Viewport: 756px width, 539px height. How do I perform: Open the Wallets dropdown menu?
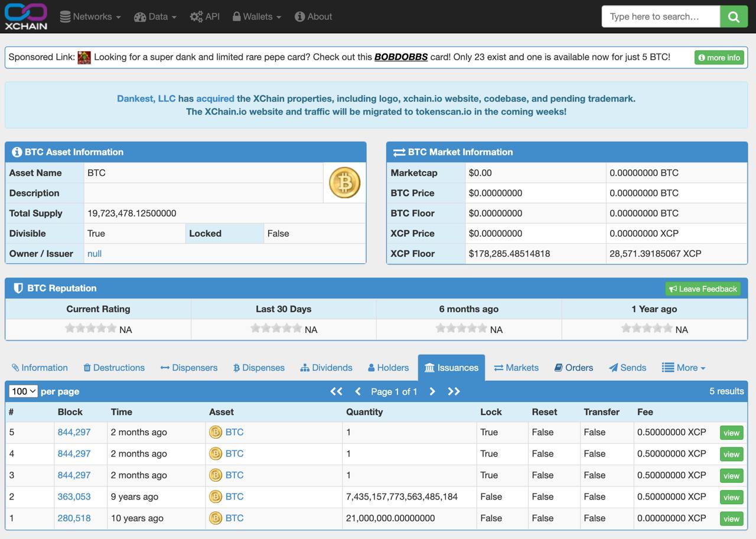tap(257, 17)
